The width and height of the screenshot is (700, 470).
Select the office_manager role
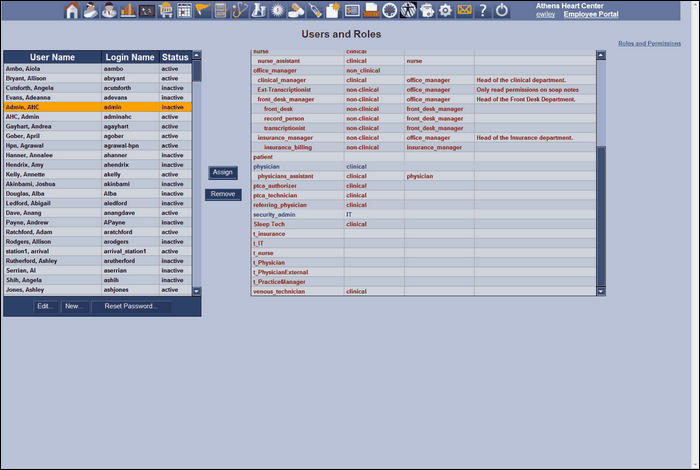(423, 71)
